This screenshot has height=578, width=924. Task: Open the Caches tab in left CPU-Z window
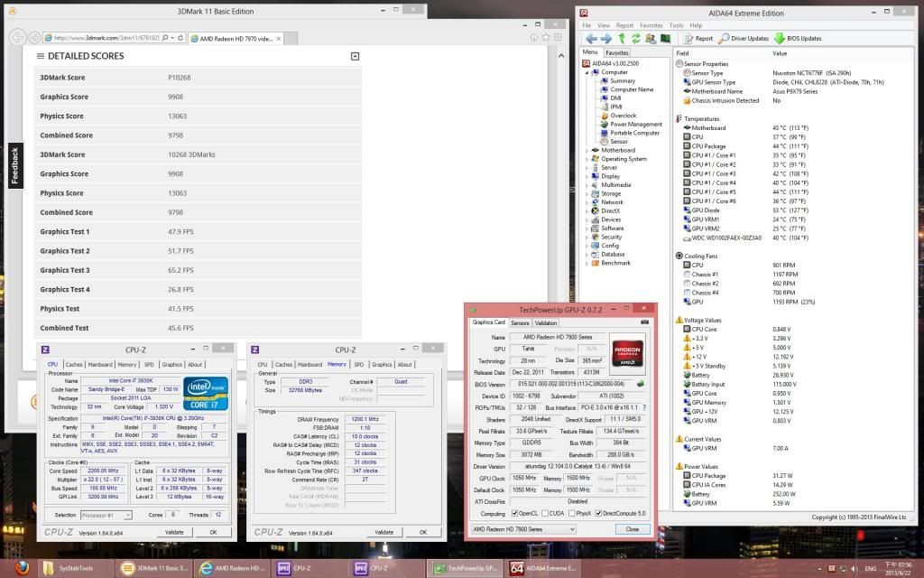click(x=74, y=365)
